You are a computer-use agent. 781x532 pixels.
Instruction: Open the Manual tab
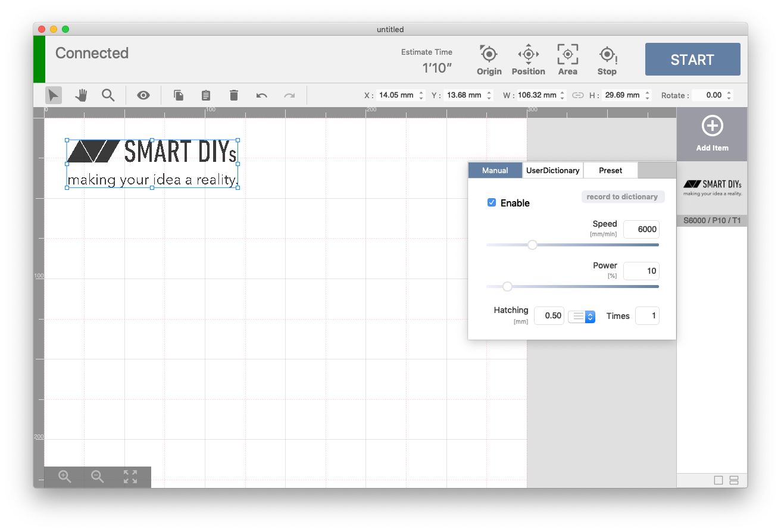[x=495, y=170]
